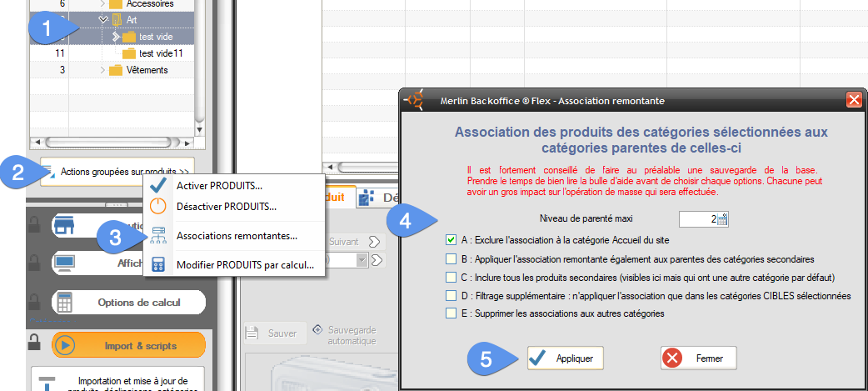This screenshot has height=391, width=868.
Task: Click the Sauver disk icon
Action: [254, 333]
